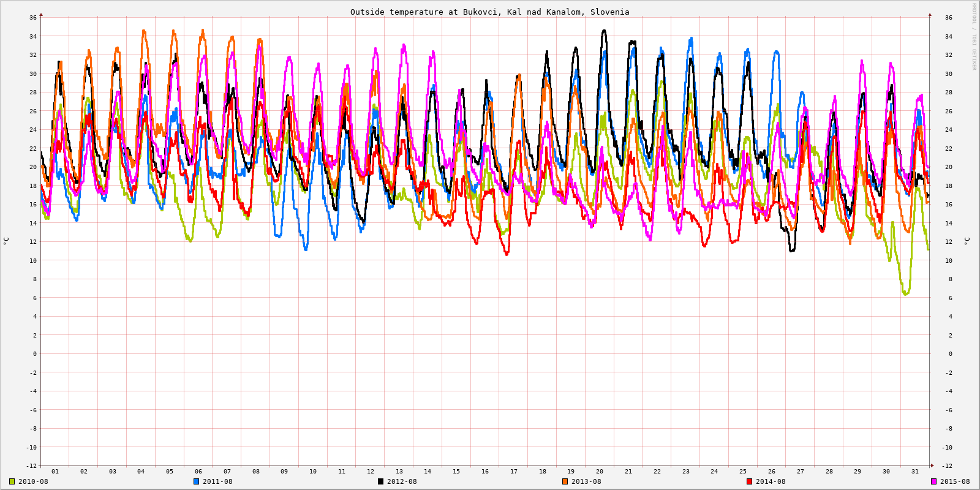This screenshot has width=980, height=490.
Task: Click the green 2010-08 legend color swatch
Action: (12, 481)
